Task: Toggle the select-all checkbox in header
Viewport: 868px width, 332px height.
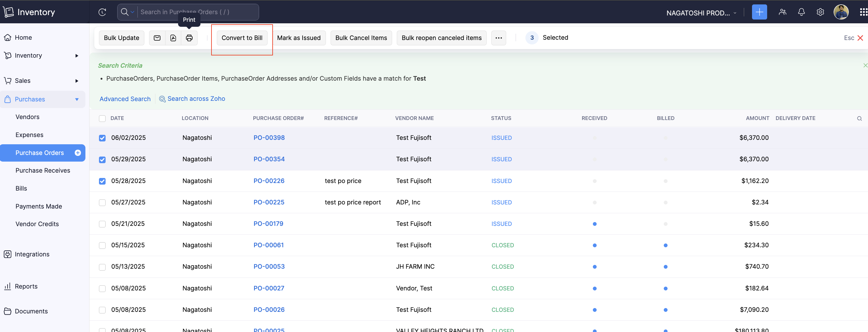Action: coord(102,118)
